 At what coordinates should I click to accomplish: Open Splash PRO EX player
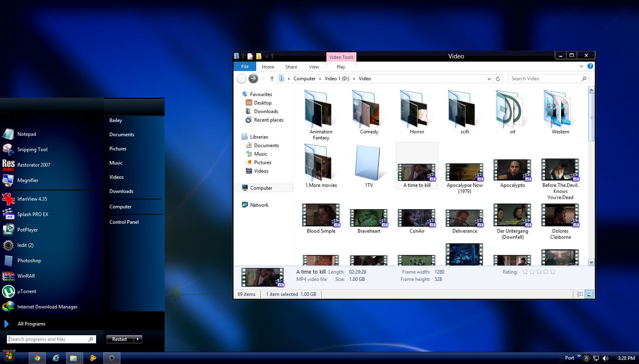(x=33, y=214)
